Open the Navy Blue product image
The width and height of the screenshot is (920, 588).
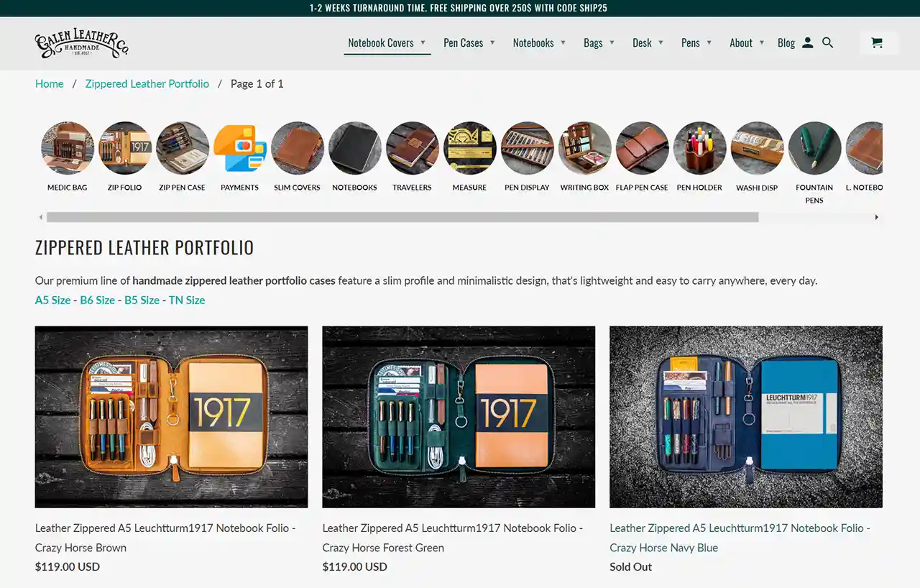pos(746,417)
